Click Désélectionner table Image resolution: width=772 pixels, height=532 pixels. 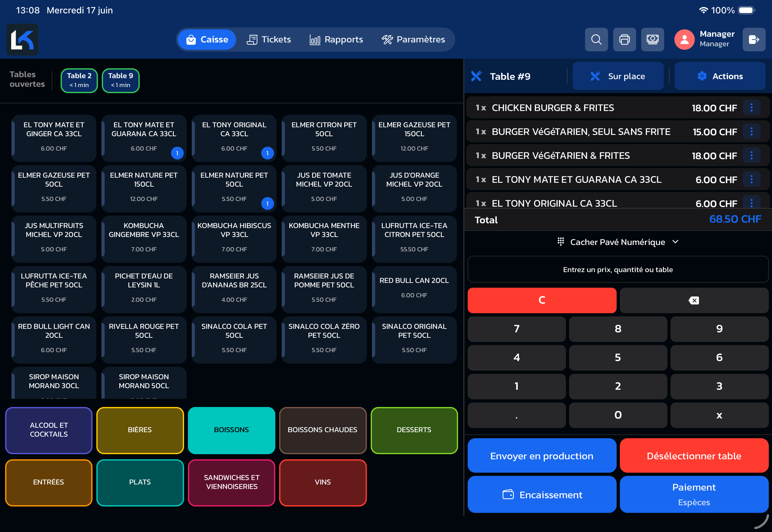(694, 456)
